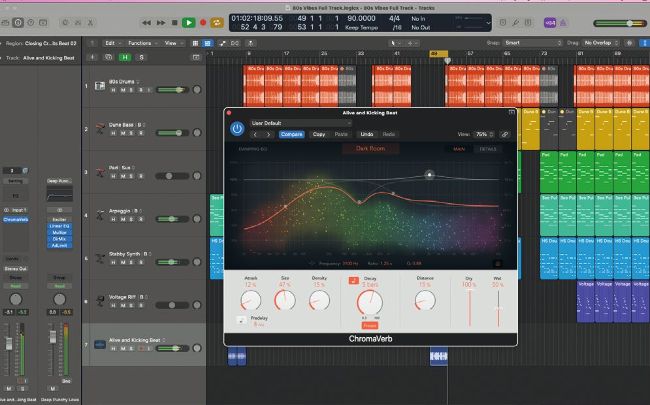Toggle Cycle mode button
The width and height of the screenshot is (650, 405).
click(x=217, y=23)
